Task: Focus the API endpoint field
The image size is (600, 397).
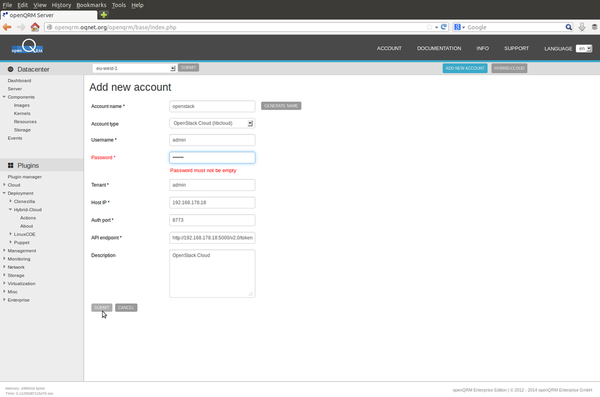Action: [212, 238]
